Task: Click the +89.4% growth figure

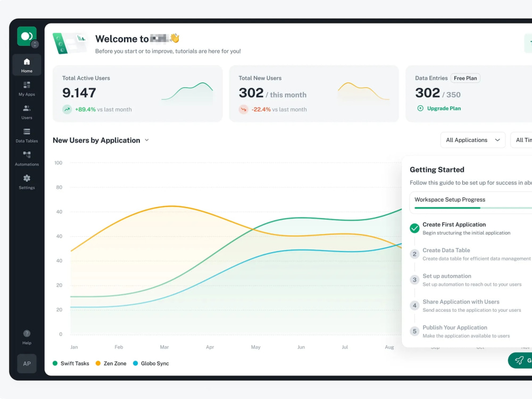Action: click(85, 110)
